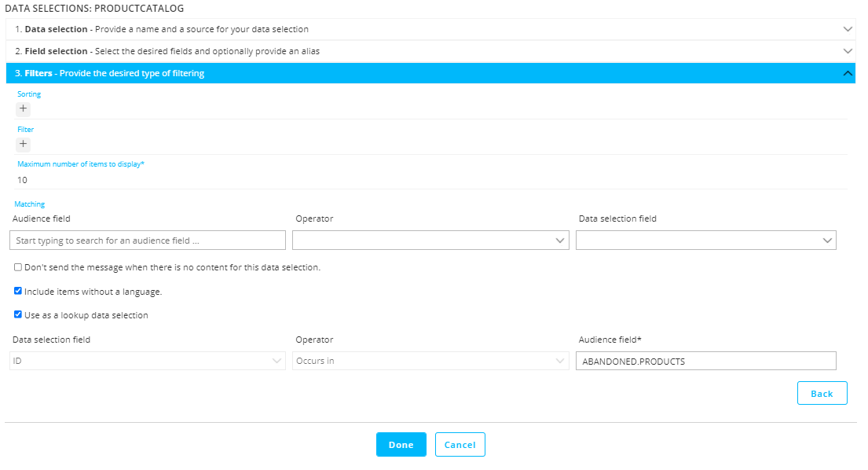This screenshot has height=470, width=868.
Task: Uncheck Include items without a language
Action: pyautogui.click(x=18, y=292)
